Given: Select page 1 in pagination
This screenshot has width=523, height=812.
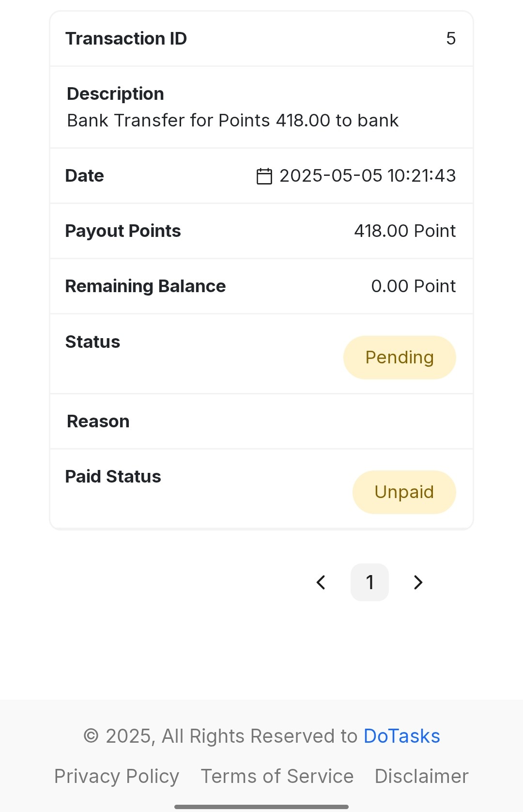Looking at the screenshot, I should (x=369, y=582).
